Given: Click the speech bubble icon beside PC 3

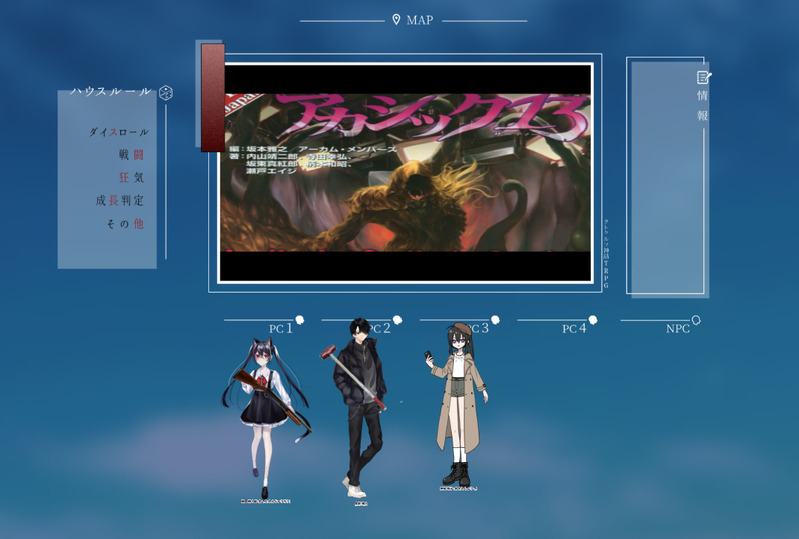Looking at the screenshot, I should [x=495, y=320].
